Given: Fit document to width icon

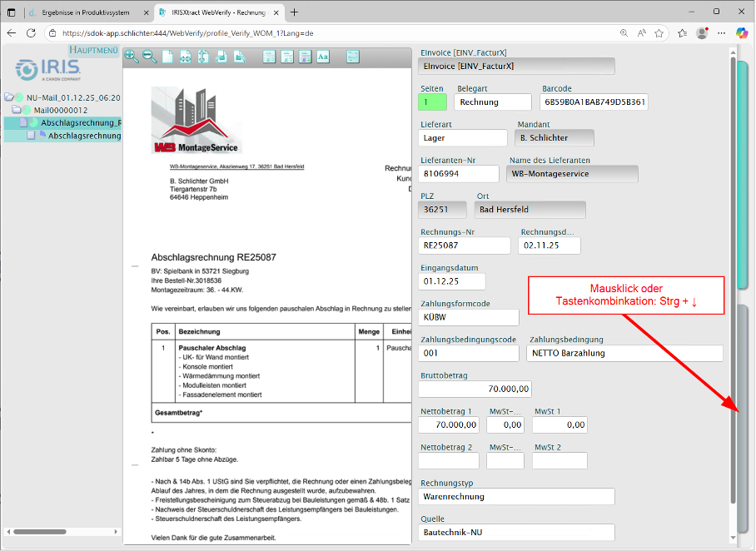Looking at the screenshot, I should coord(186,57).
